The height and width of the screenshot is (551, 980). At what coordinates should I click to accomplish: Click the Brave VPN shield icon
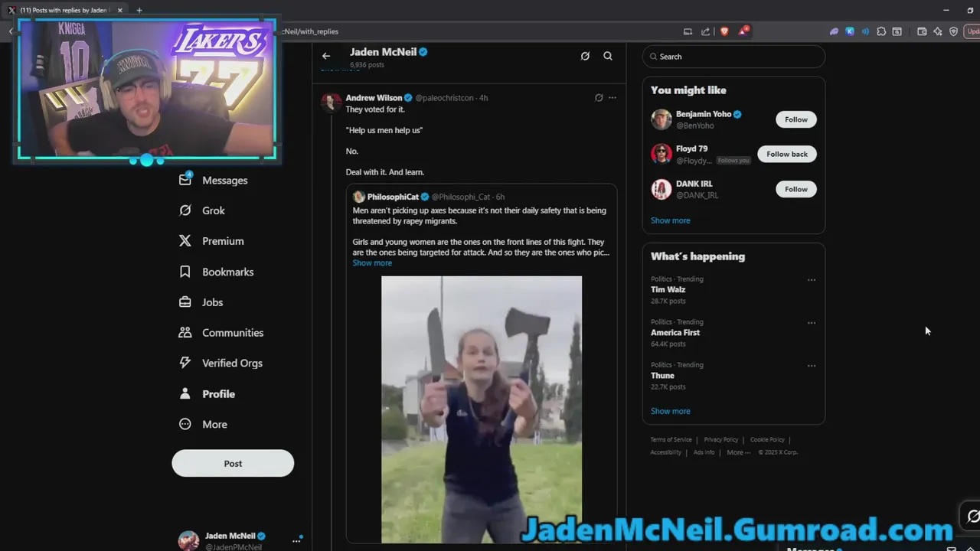point(953,31)
